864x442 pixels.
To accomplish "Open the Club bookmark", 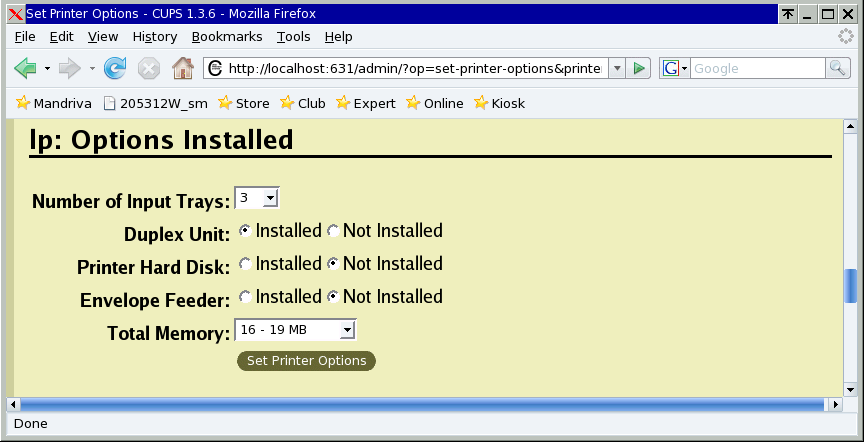I will (303, 103).
